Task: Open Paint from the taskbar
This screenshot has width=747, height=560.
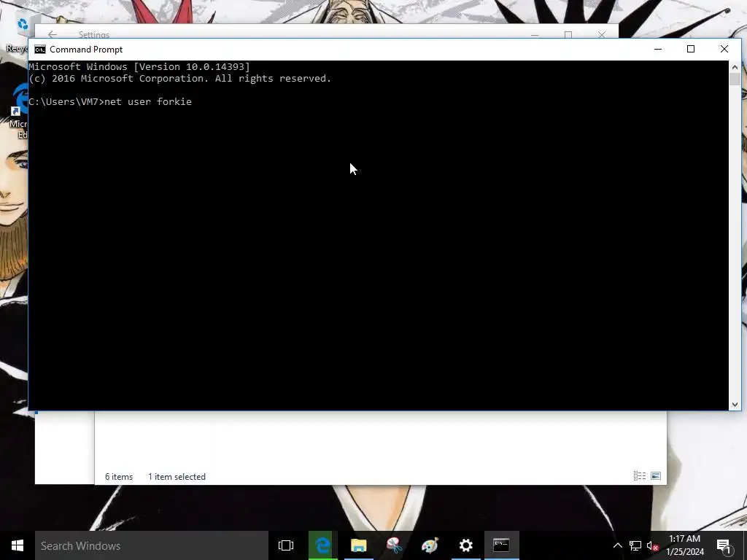Action: [430, 545]
